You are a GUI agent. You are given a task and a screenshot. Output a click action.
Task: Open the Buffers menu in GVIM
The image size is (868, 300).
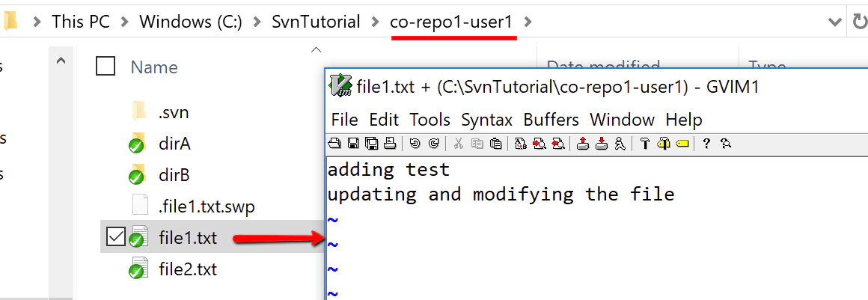551,120
